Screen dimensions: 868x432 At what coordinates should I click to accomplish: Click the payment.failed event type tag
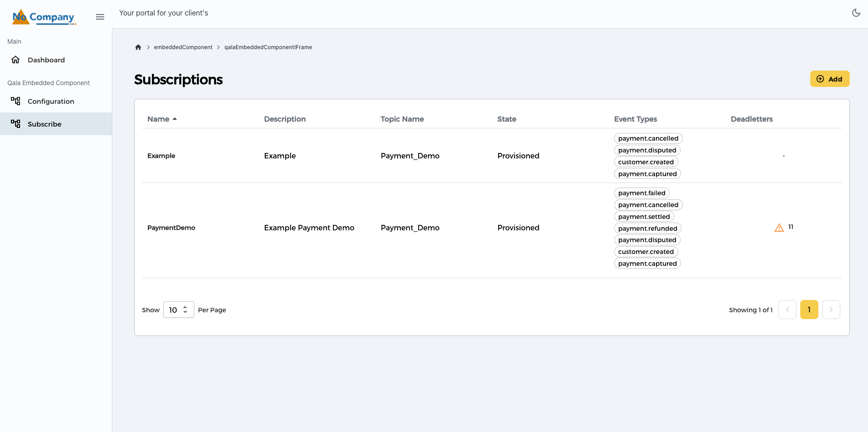(x=641, y=193)
